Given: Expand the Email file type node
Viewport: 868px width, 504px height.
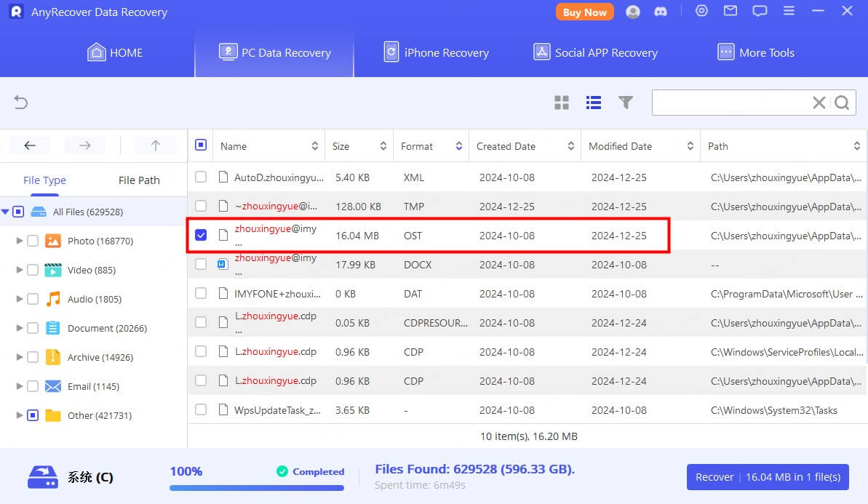Looking at the screenshot, I should click(20, 386).
